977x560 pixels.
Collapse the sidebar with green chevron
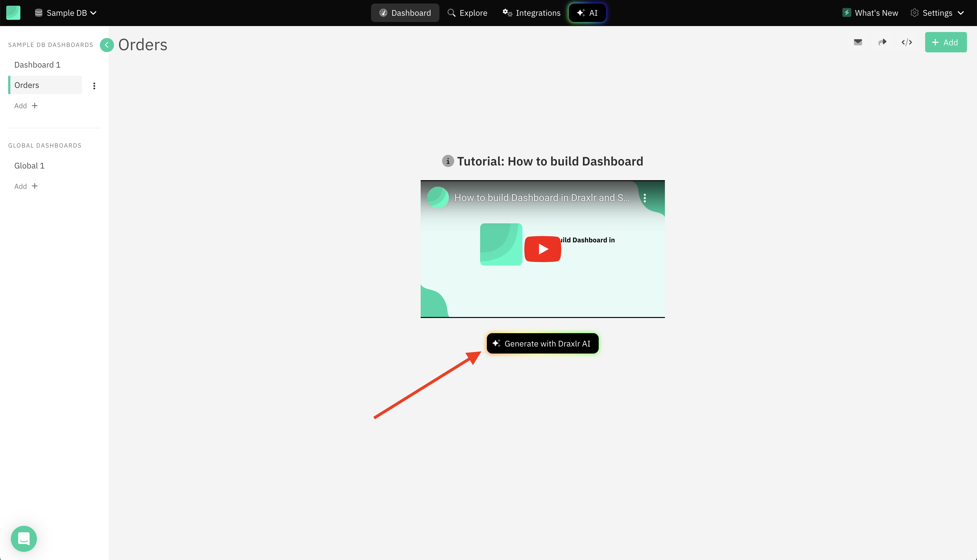tap(107, 45)
